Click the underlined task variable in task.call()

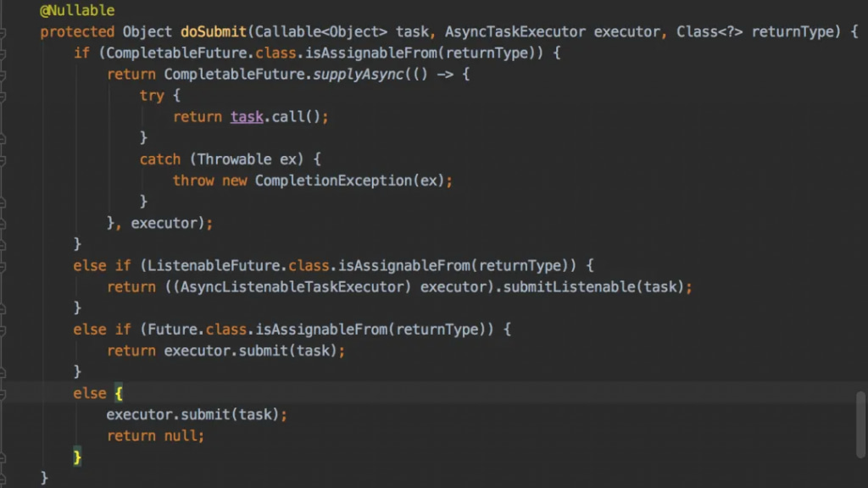point(247,117)
